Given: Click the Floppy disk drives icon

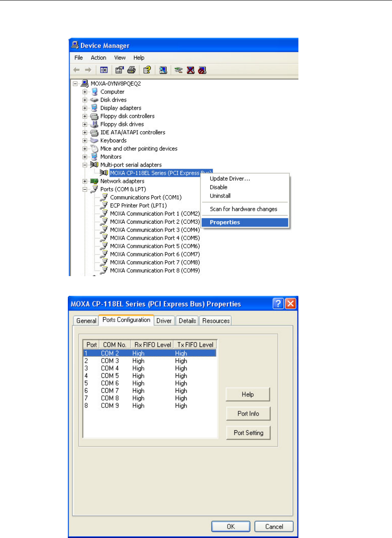Looking at the screenshot, I should [94, 125].
